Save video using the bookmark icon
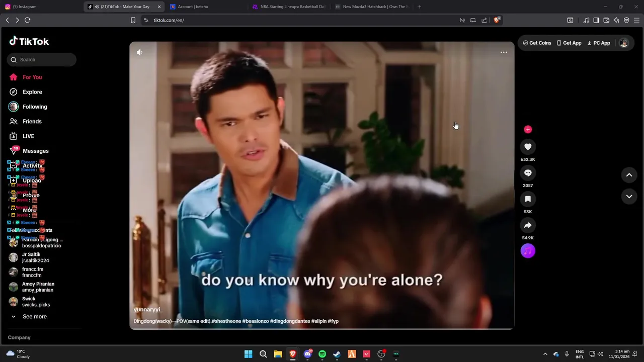 click(528, 199)
